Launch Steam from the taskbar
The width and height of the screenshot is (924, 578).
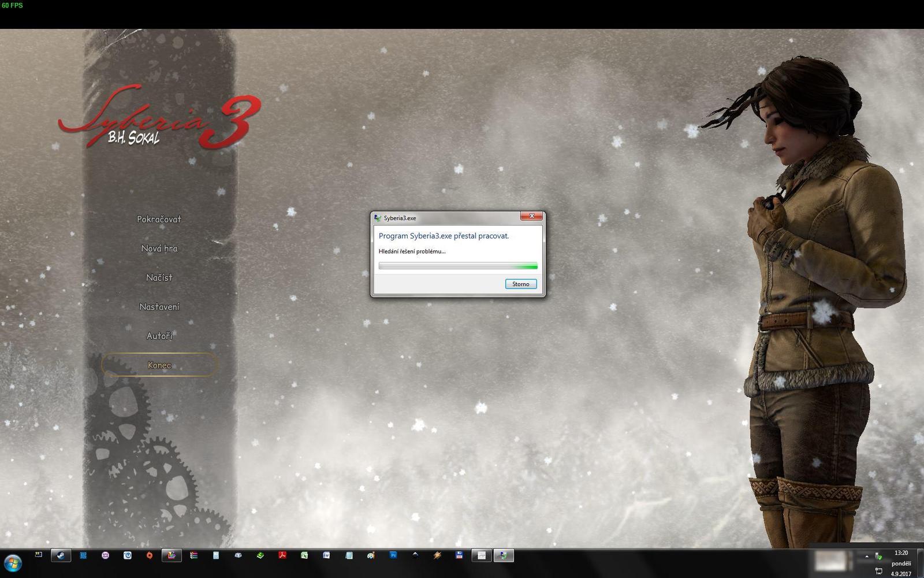[61, 555]
